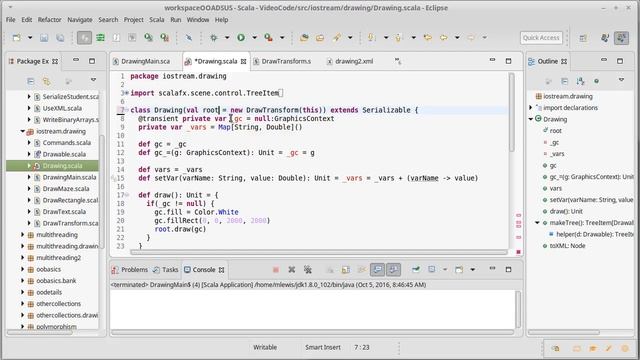Switch to drawing2.xml editor tab
The width and height of the screenshot is (640, 360).
tap(353, 61)
